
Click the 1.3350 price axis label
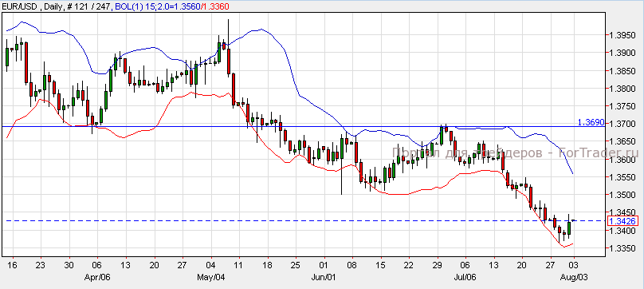click(x=622, y=248)
